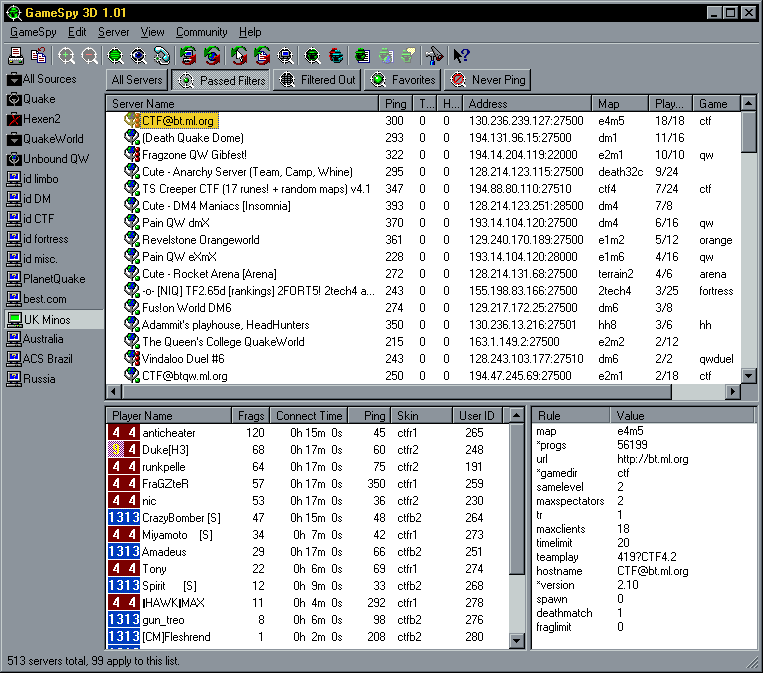763x673 pixels.
Task: Click the faded spy with chat bubble icon
Action: pos(409,56)
